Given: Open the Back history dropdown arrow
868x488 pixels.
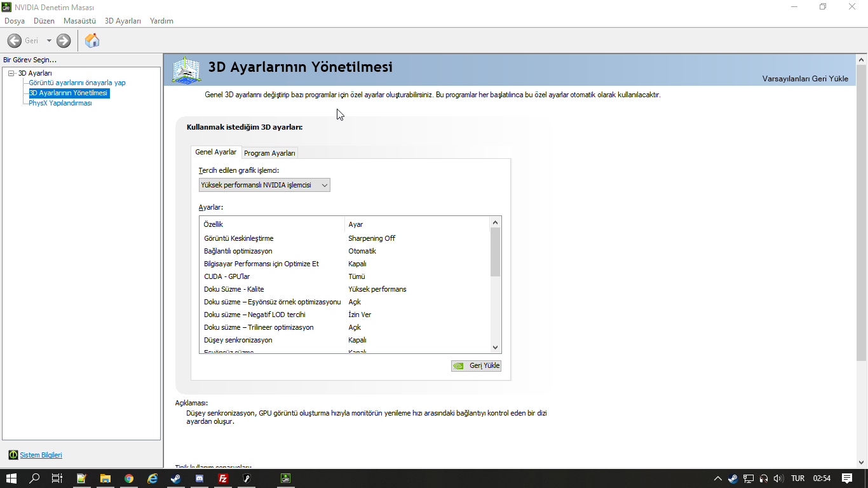Looking at the screenshot, I should pos(49,41).
